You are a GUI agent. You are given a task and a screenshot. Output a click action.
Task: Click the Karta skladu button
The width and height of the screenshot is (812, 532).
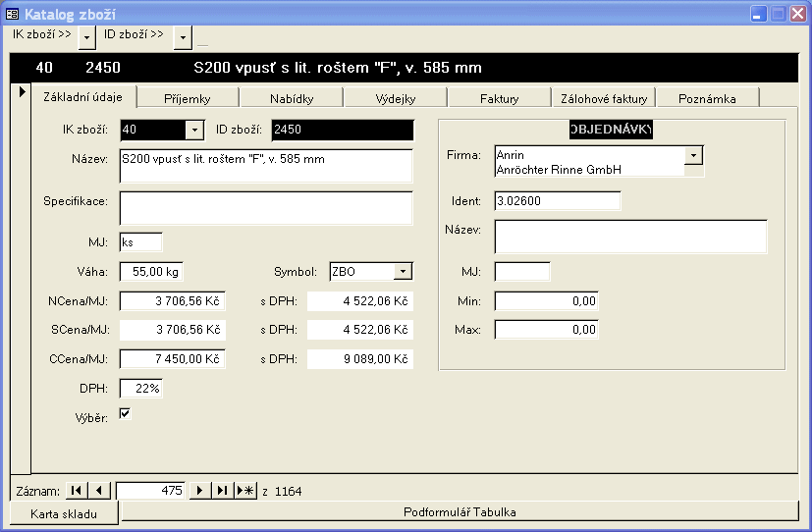tap(65, 513)
